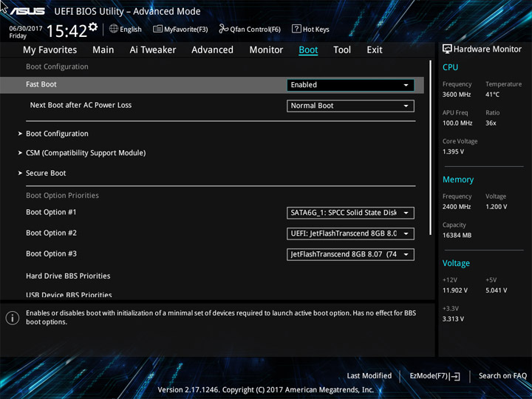
Task: Click the 06/30/2017 date
Action: coord(25,29)
